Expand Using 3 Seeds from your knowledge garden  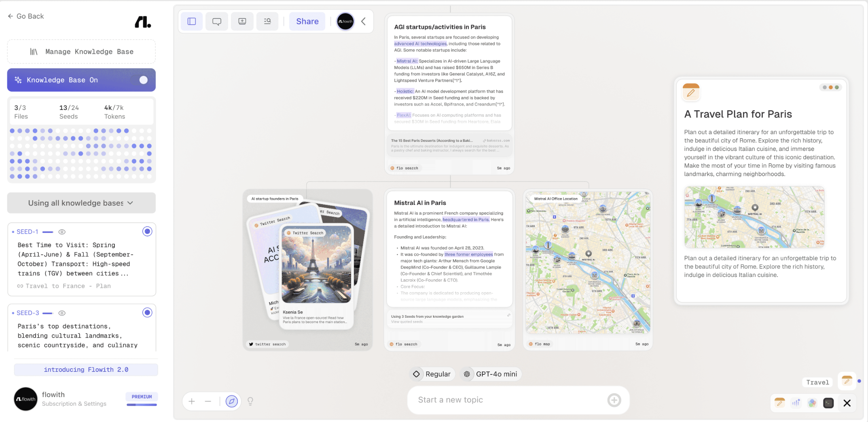coord(450,319)
